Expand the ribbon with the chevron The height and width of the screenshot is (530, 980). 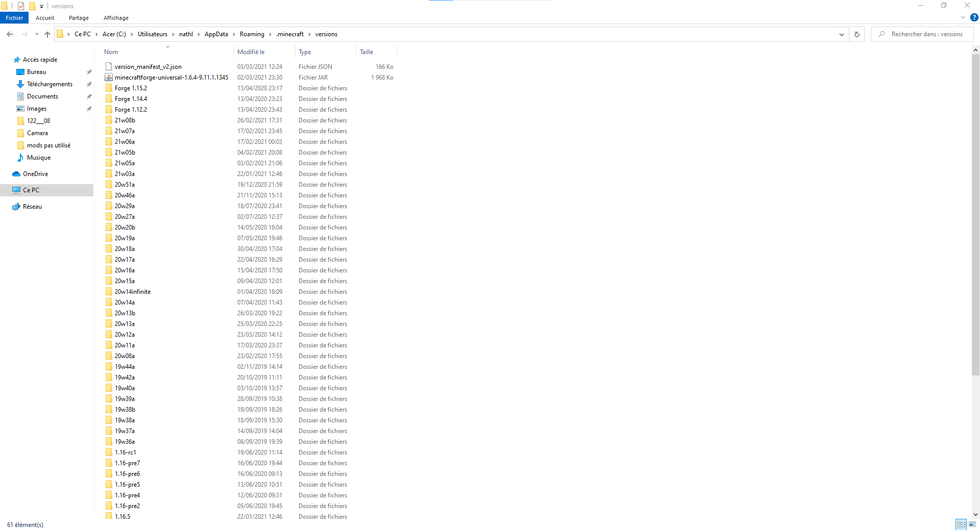pos(963,17)
